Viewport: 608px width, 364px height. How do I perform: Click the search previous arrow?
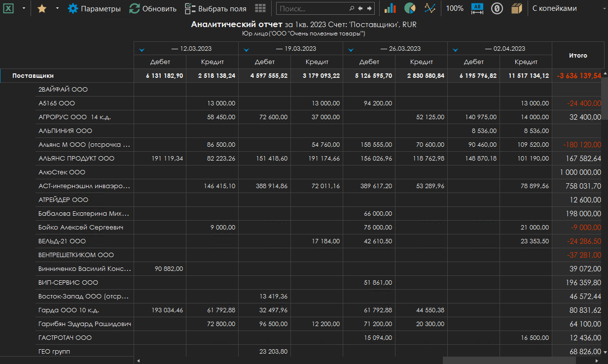tap(360, 8)
